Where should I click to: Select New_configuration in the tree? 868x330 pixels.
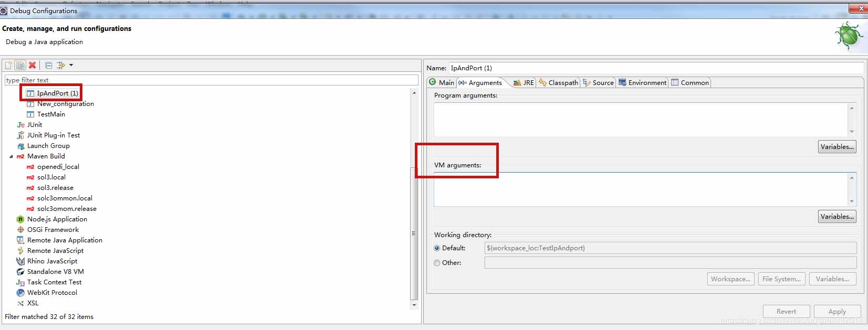[x=66, y=103]
